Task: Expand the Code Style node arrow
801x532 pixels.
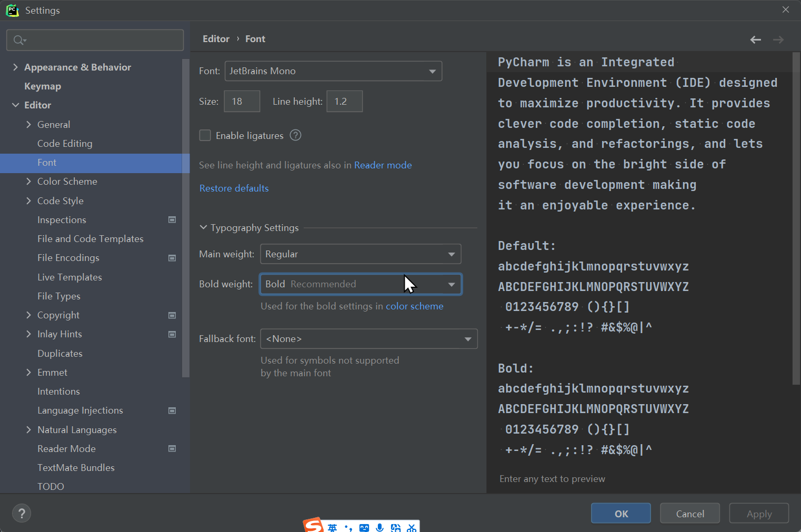Action: tap(28, 200)
